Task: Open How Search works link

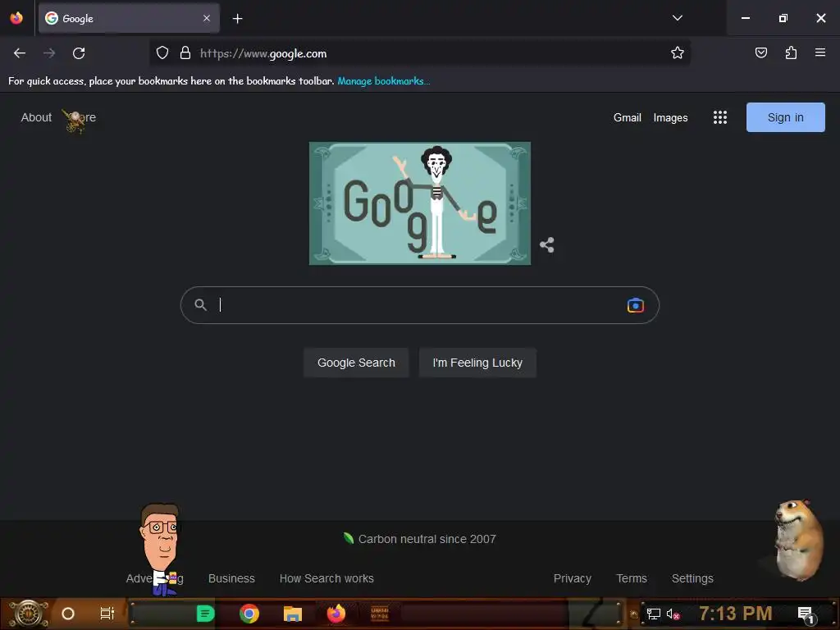Action: coord(326,578)
